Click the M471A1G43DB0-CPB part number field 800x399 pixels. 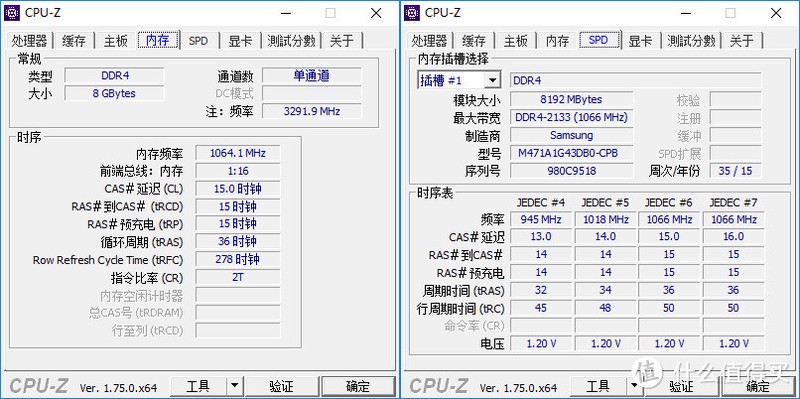point(571,153)
